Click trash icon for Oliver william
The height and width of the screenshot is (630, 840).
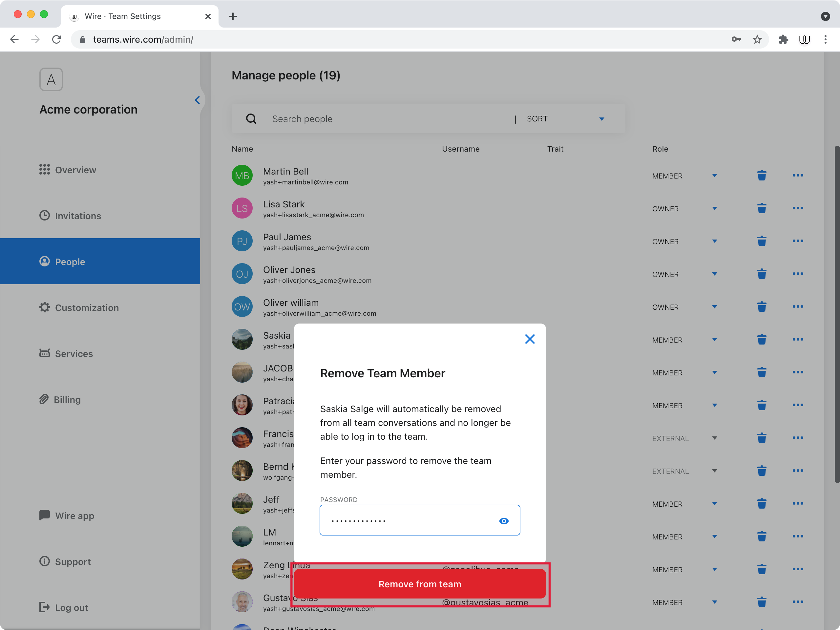761,306
